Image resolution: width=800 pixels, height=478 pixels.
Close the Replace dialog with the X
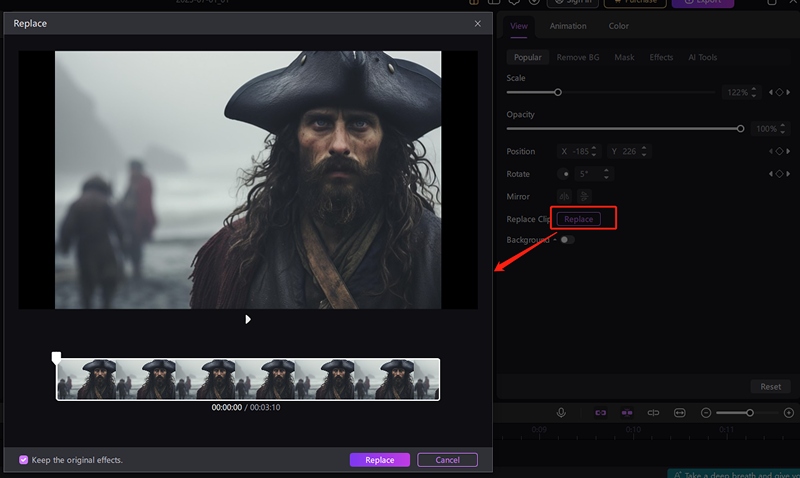[478, 23]
